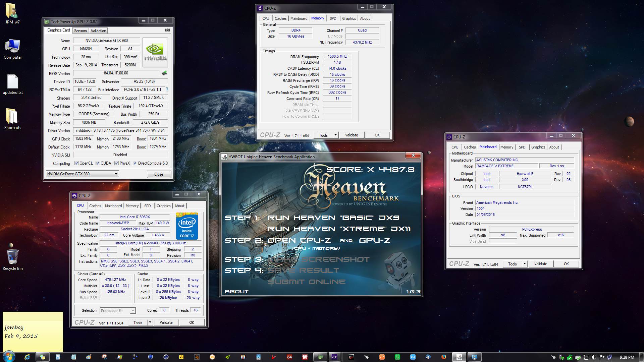The height and width of the screenshot is (362, 644).
Task: Open the red M taskbar icon
Action: (x=305, y=357)
